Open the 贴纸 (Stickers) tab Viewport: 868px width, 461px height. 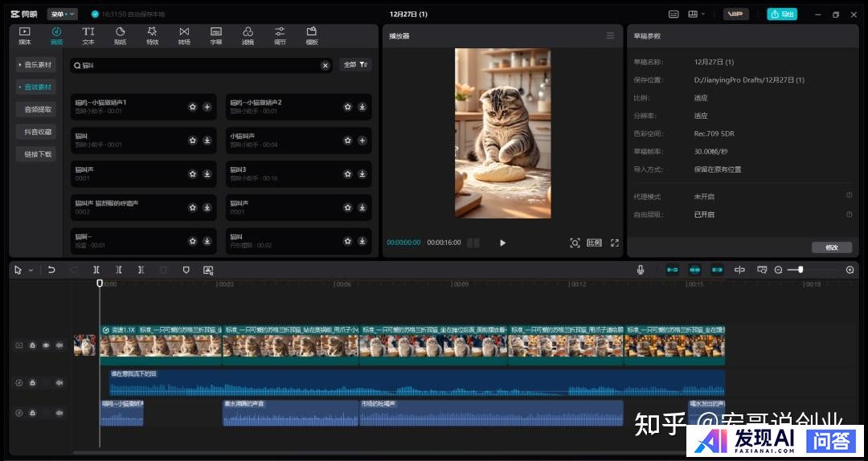tap(120, 35)
